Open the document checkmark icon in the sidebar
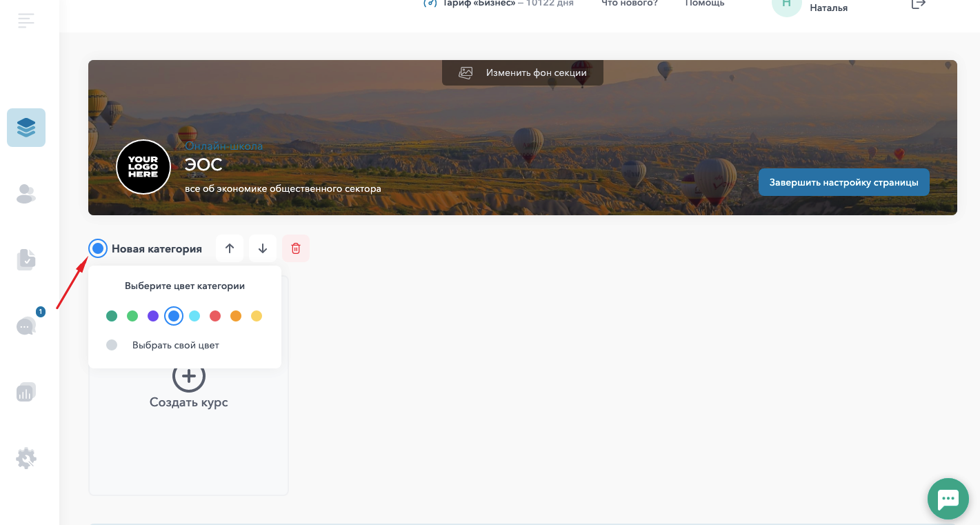Viewport: 980px width, 525px height. point(26,260)
